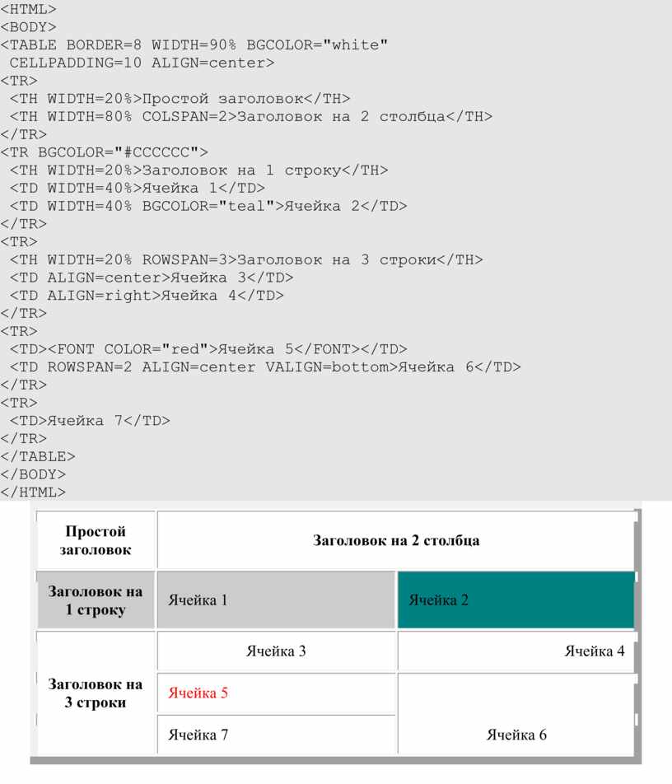
Task: Click the 'Простой заголовок' header cell
Action: 96,540
